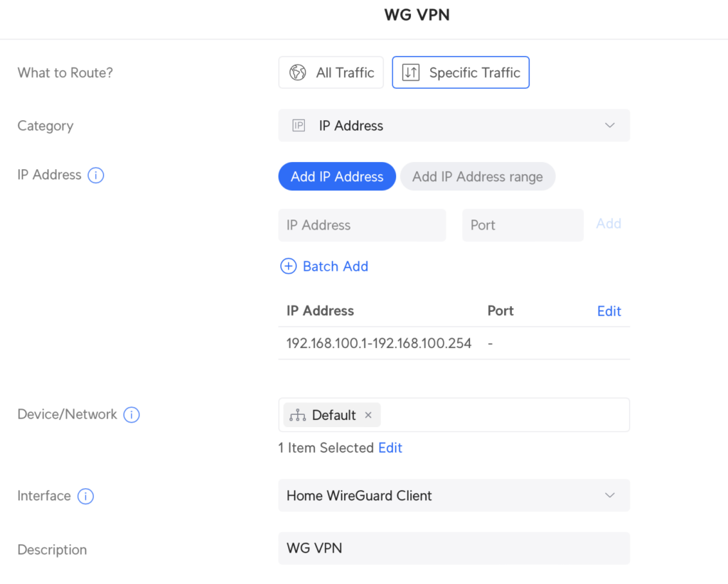Click the info icon beside Interface
The image size is (728, 584).
(x=85, y=496)
